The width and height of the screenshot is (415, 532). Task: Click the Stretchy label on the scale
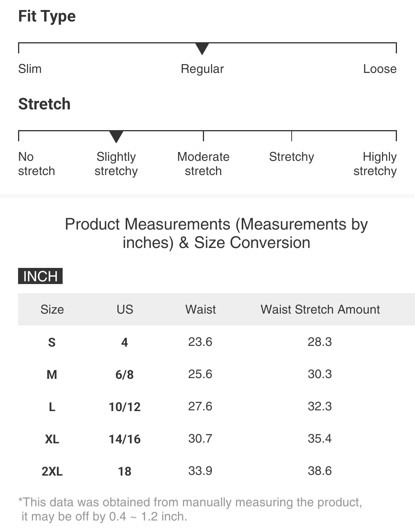click(x=291, y=157)
